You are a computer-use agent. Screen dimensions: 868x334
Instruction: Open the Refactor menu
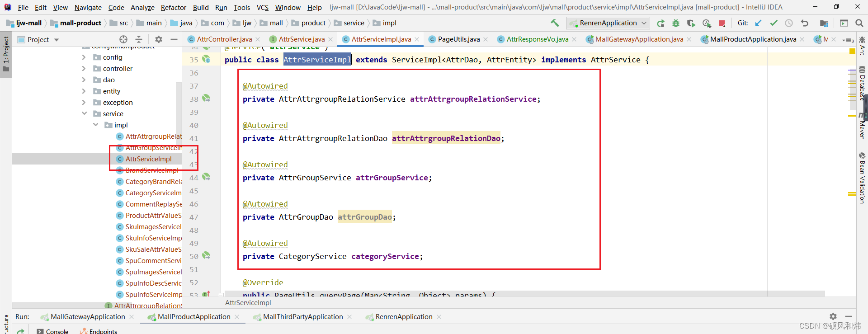tap(173, 7)
